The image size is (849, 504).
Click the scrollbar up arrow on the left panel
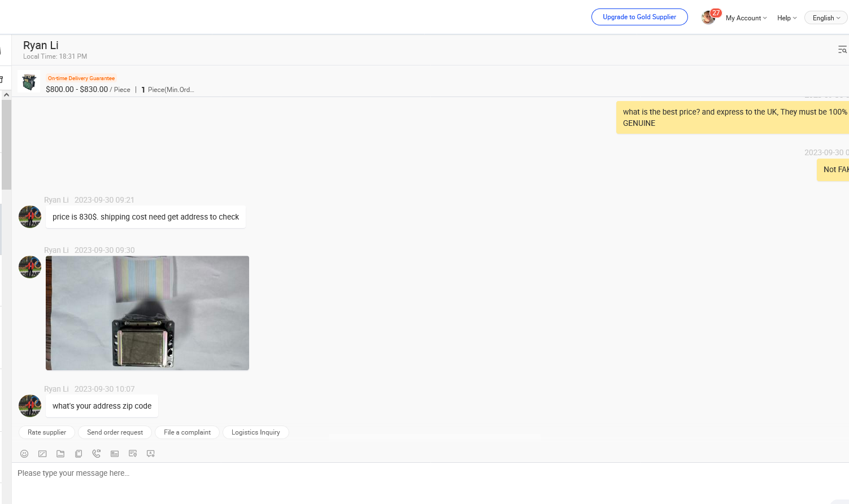click(6, 95)
